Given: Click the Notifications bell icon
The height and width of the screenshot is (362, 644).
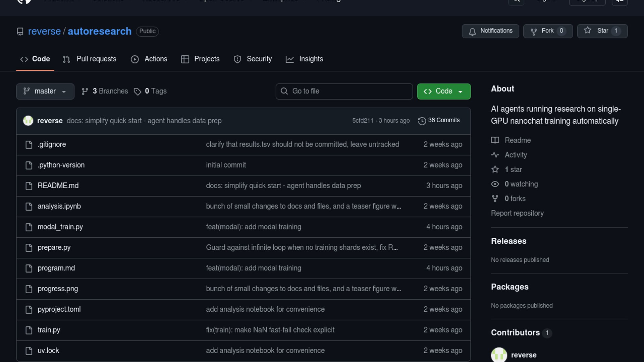Looking at the screenshot, I should [x=472, y=32].
